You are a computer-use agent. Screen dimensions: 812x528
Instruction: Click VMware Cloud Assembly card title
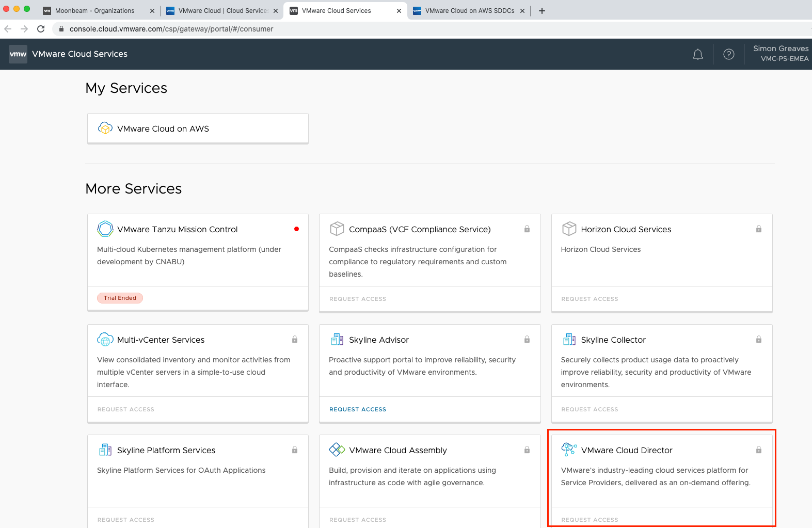pos(398,450)
